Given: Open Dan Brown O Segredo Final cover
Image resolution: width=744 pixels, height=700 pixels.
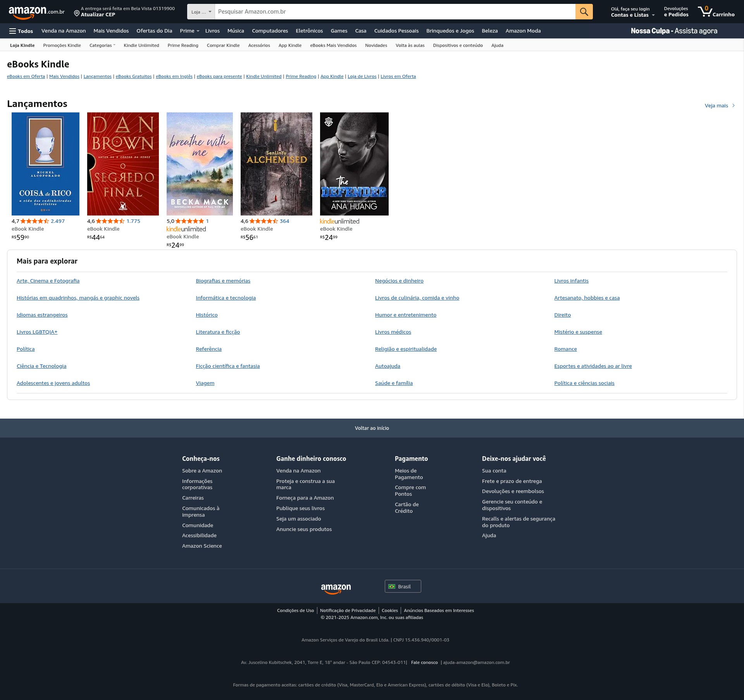Looking at the screenshot, I should click(123, 164).
